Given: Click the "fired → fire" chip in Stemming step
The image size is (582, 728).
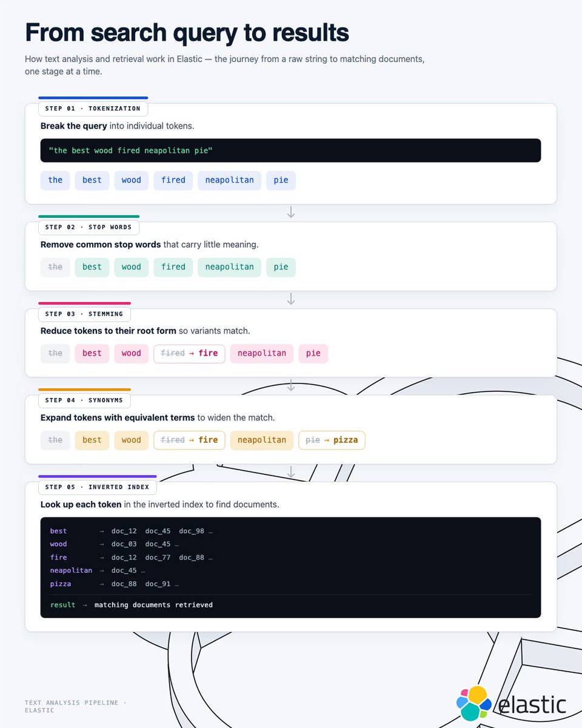Looking at the screenshot, I should tap(189, 354).
